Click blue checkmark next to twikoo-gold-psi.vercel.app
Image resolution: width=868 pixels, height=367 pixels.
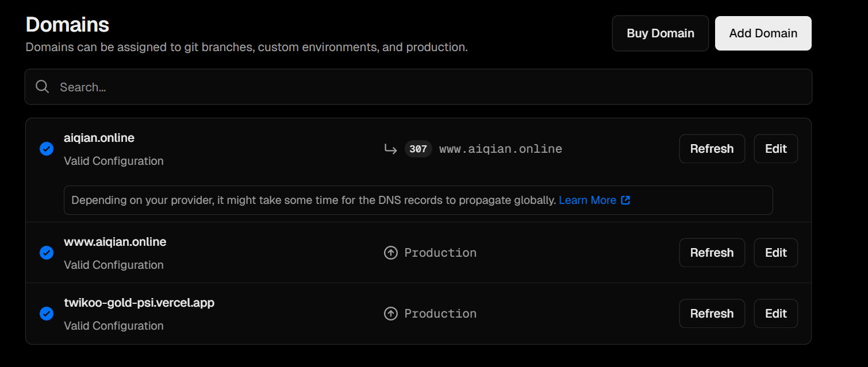[47, 314]
